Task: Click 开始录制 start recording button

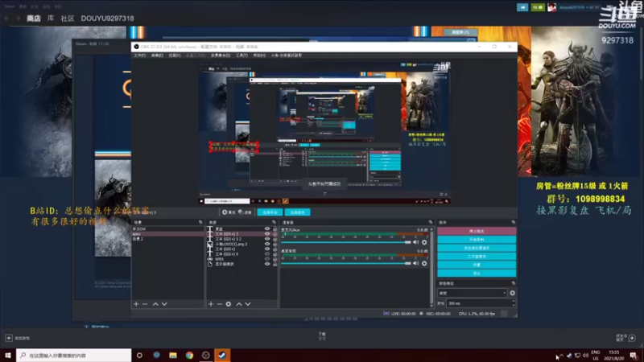Action: [477, 239]
